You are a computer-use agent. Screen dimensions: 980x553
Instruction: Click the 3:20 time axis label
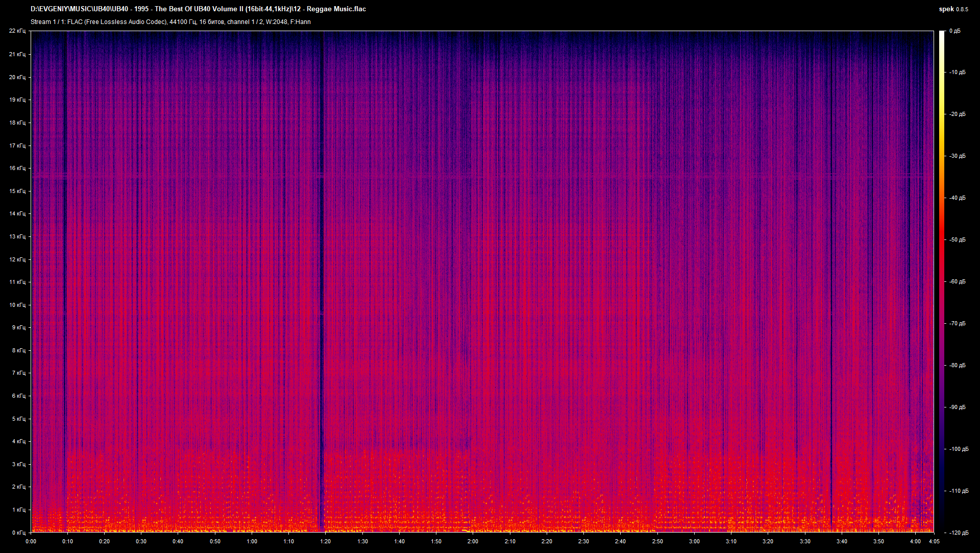[x=768, y=541]
